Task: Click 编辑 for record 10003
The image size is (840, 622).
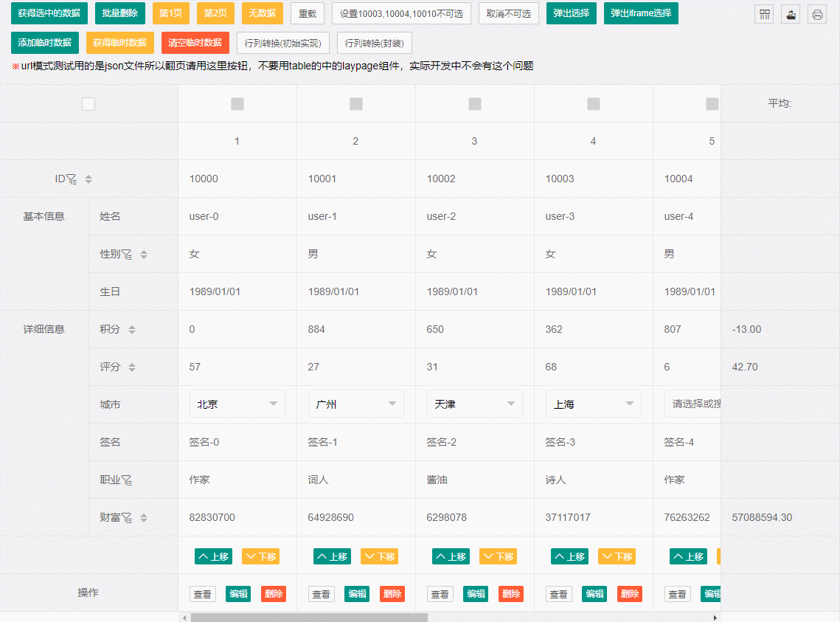Action: click(594, 594)
